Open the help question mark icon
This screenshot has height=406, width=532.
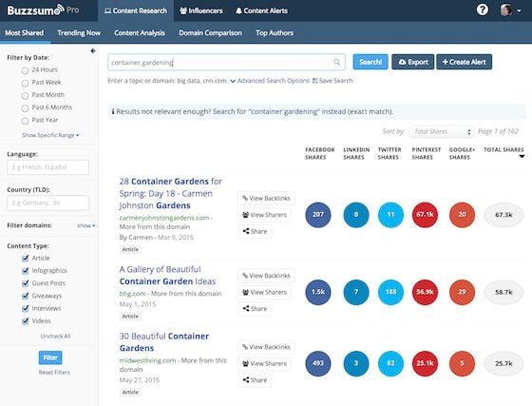[x=483, y=10]
